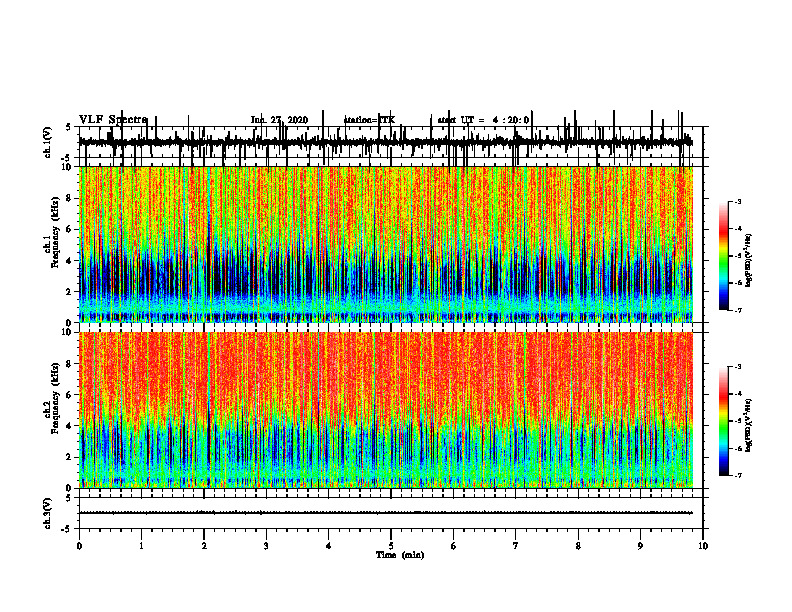Click the "-7" tick on ch.1 colorbar

[x=737, y=310]
